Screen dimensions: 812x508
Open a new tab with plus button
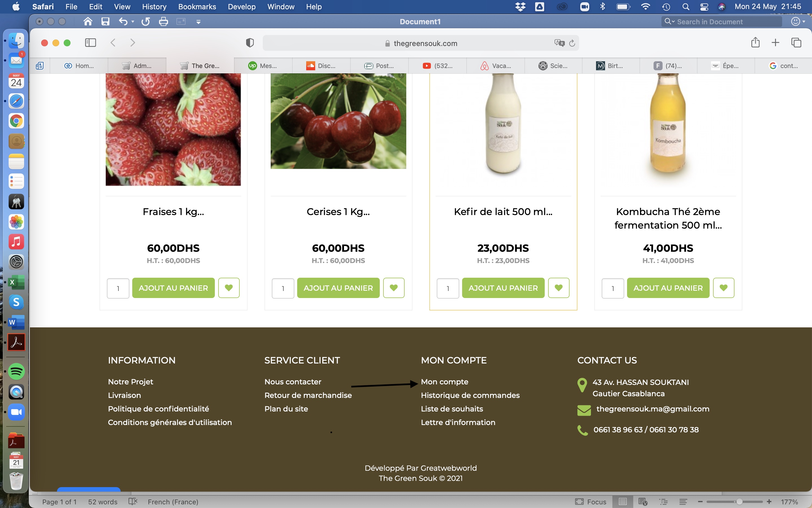[x=775, y=43]
